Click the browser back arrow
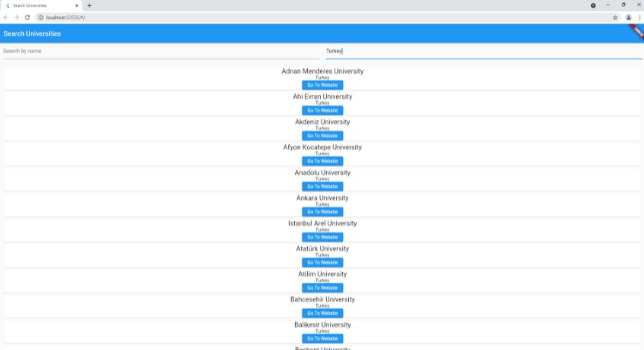This screenshot has width=644, height=350. point(6,17)
